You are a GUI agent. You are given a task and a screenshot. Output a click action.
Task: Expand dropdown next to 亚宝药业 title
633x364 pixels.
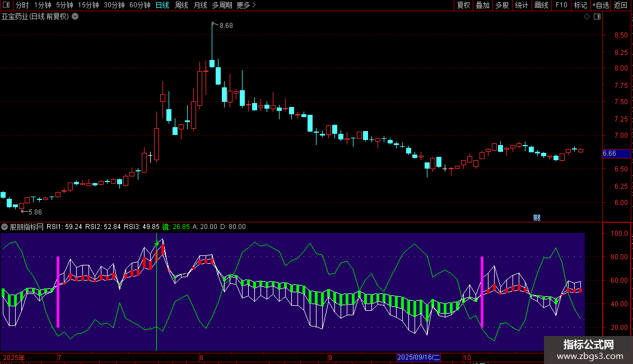(x=75, y=17)
